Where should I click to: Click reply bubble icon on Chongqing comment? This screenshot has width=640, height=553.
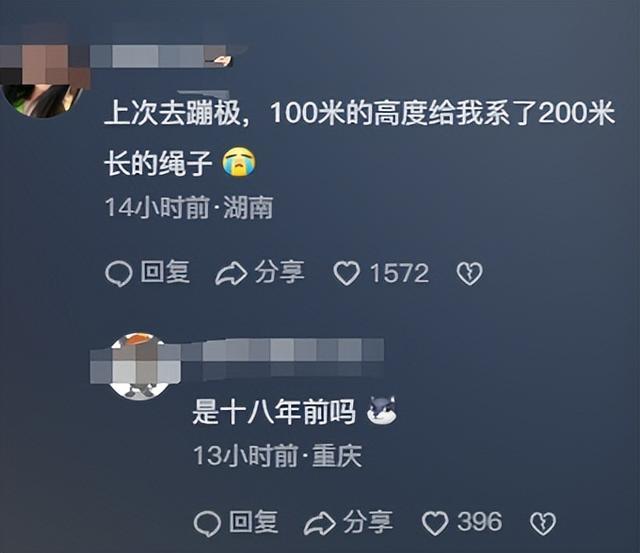tap(207, 524)
